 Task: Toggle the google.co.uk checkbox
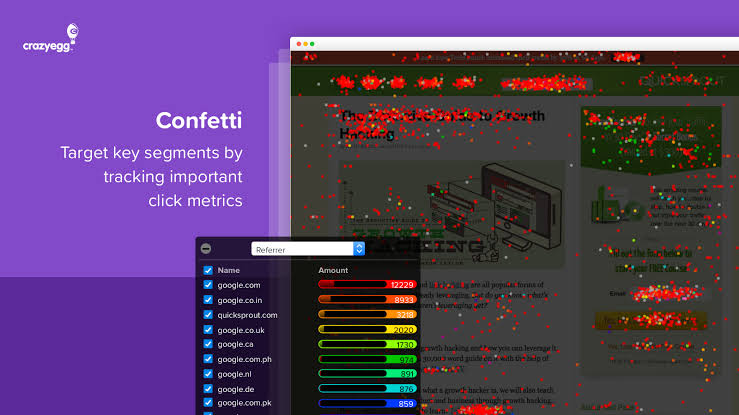[208, 330]
